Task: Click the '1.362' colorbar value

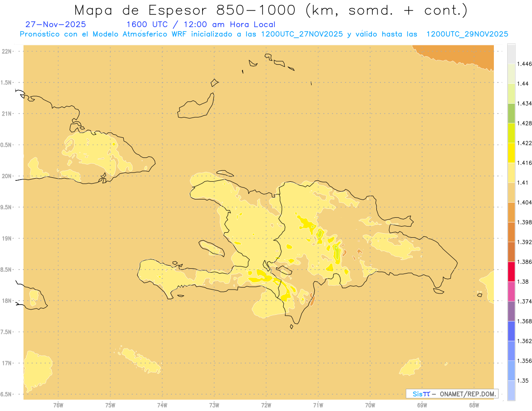Action: coord(524,341)
